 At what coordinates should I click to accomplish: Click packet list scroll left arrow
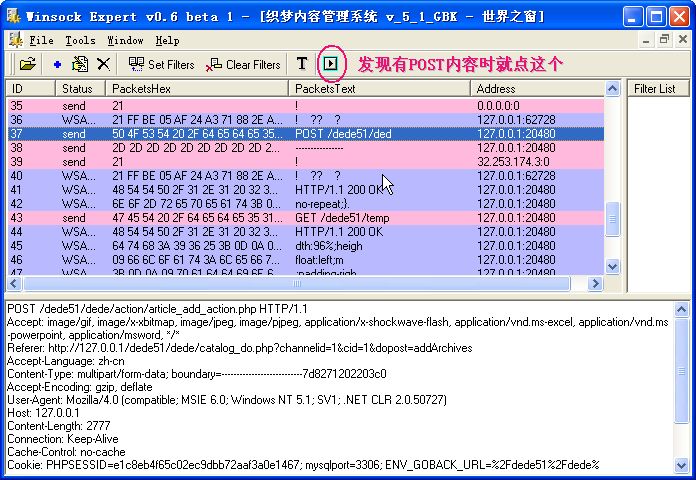[x=14, y=283]
